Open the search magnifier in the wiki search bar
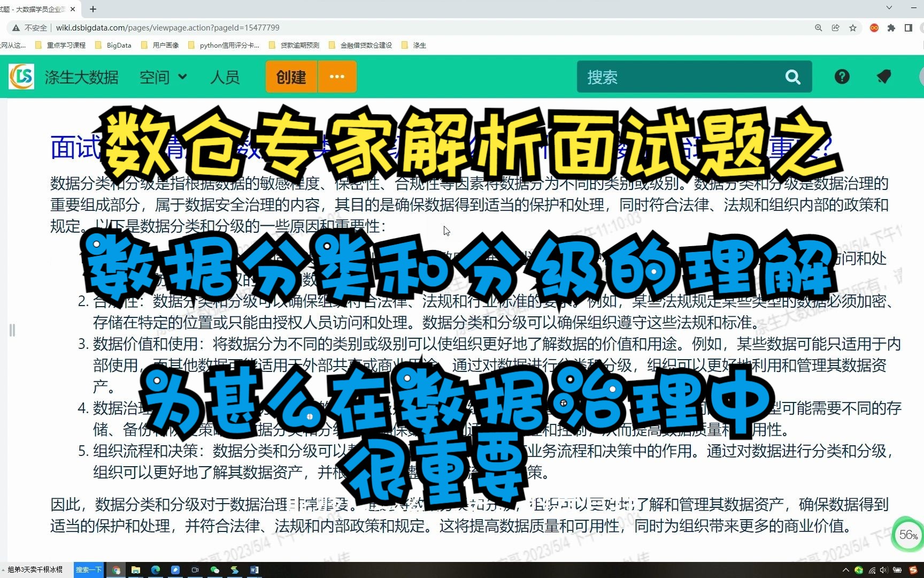 (x=792, y=77)
